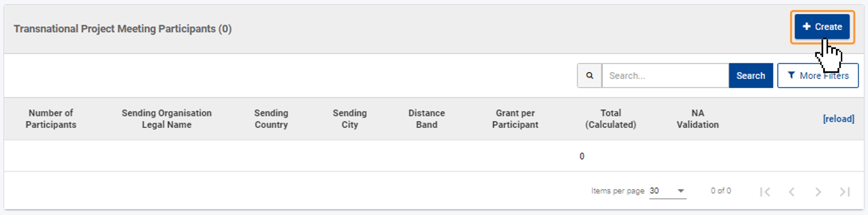This screenshot has width=868, height=215.
Task: Click the blue Search button
Action: click(751, 76)
